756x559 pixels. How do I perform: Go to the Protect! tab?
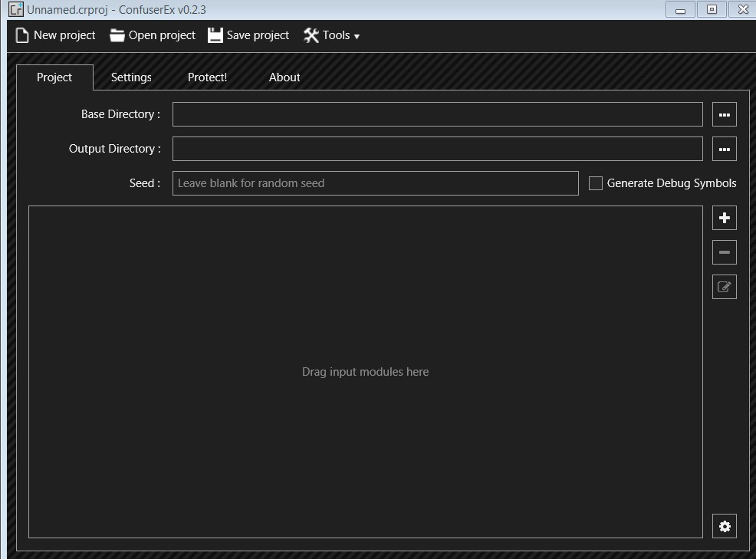207,77
